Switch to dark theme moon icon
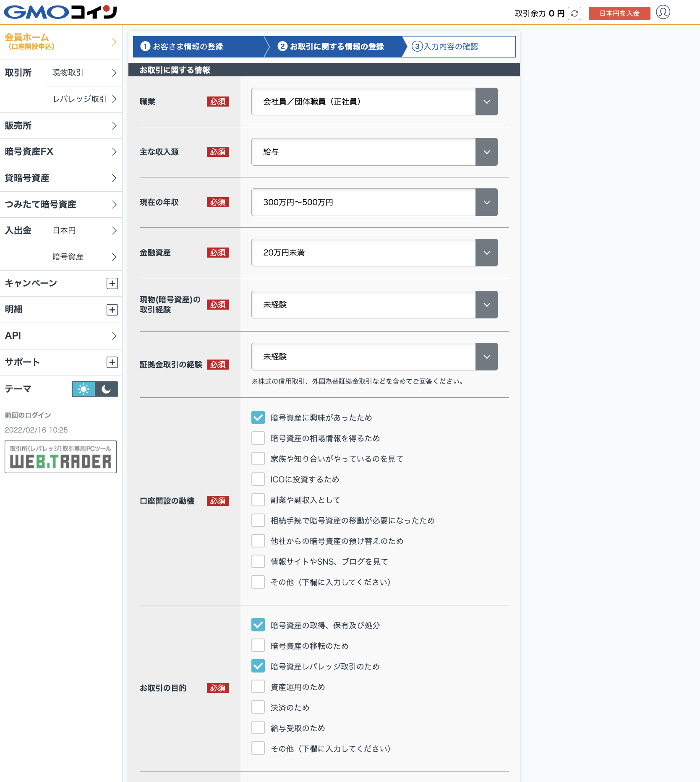The height and width of the screenshot is (782, 700). coord(106,389)
